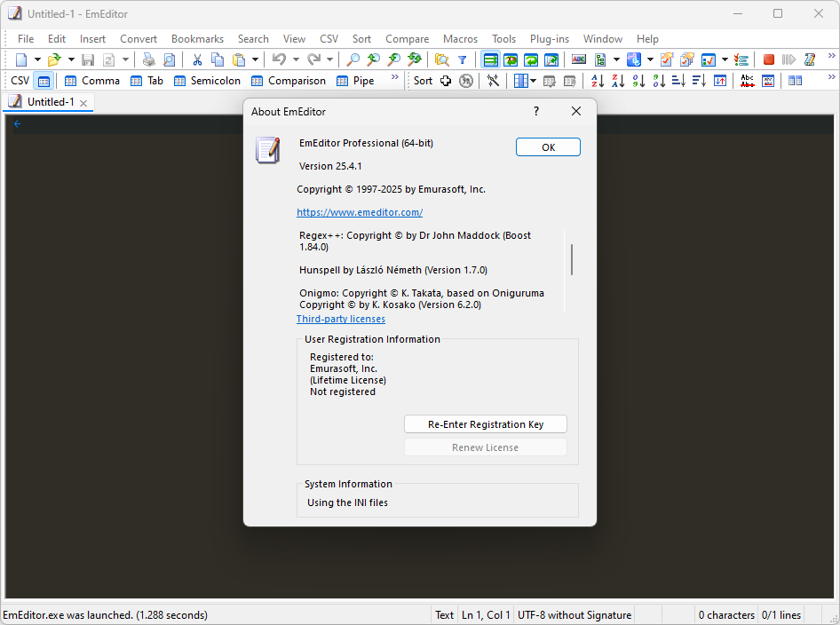Open the Convert menu
This screenshot has height=625, width=840.
tap(139, 39)
